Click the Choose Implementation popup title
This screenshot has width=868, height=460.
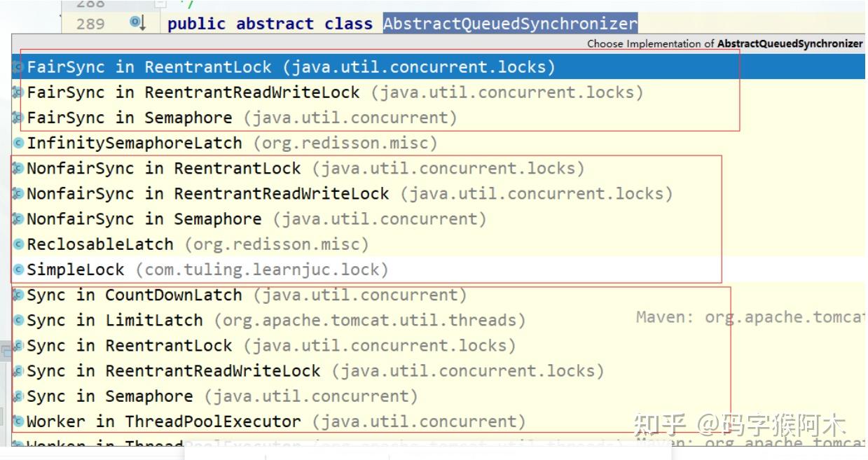[725, 43]
